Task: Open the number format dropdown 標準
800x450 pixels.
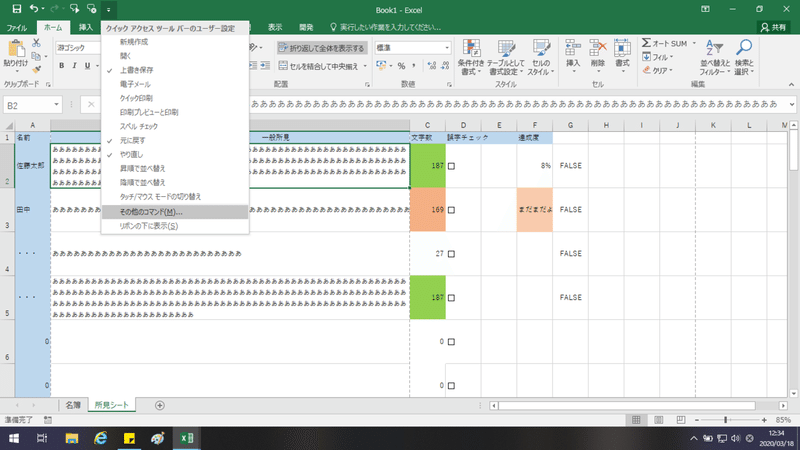Action: click(447, 47)
